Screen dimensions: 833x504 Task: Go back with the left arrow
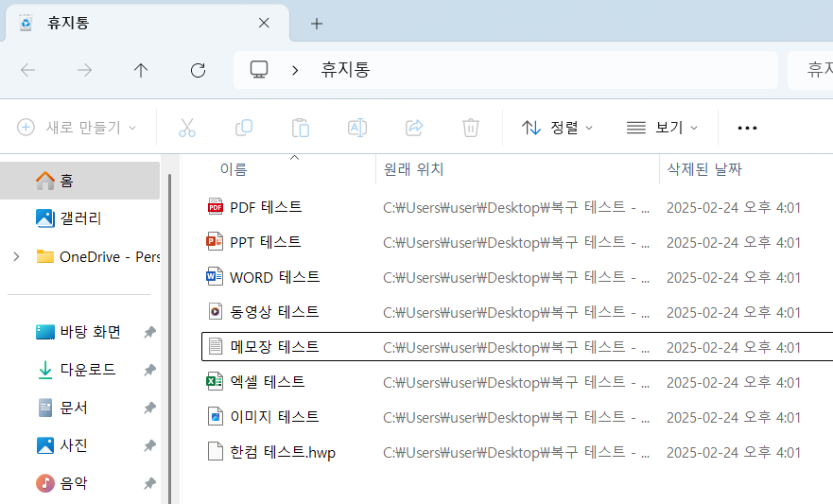tap(27, 70)
